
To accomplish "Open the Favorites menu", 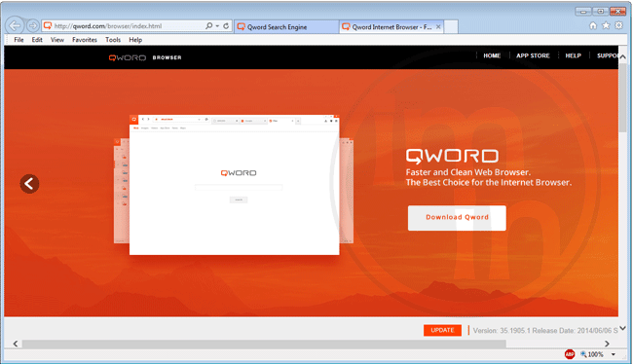I will [x=85, y=40].
